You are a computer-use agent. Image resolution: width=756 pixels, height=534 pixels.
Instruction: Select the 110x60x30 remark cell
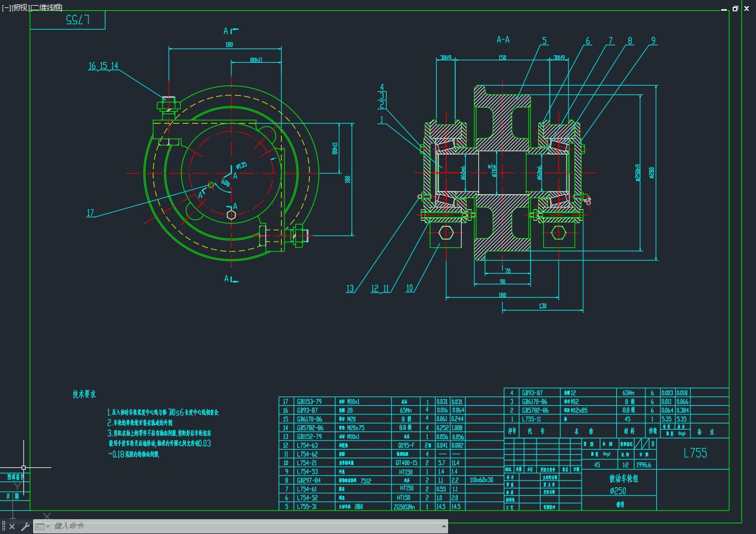482,480
